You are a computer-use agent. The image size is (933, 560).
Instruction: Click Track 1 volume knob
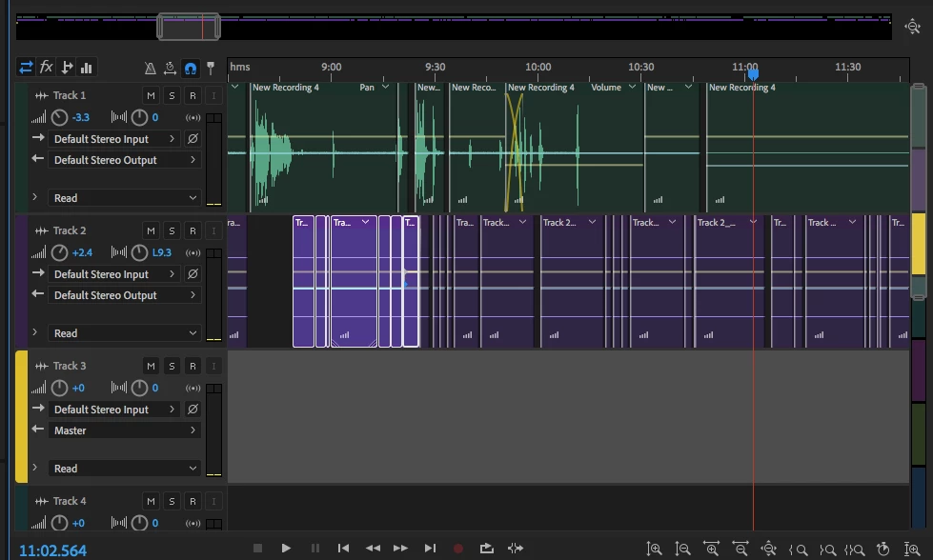click(59, 118)
